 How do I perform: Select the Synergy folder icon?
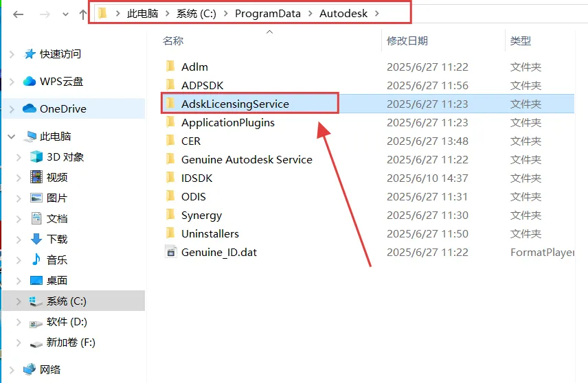(170, 214)
